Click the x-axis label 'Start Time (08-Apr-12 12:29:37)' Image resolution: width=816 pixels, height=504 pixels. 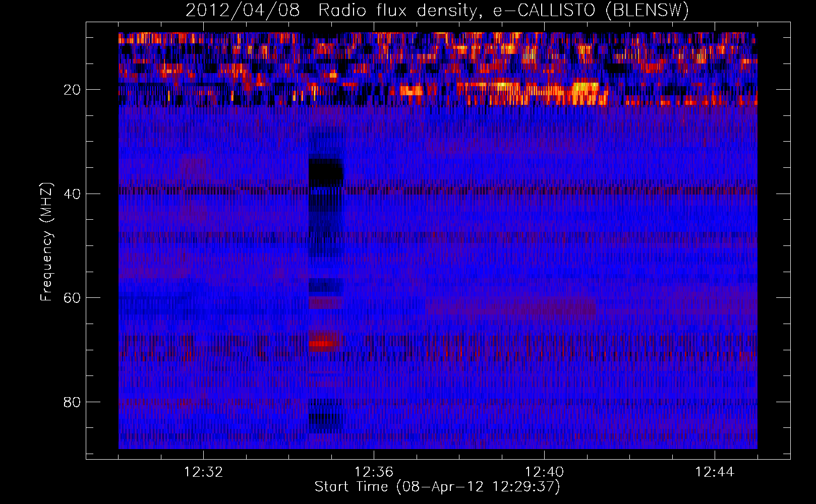pos(437,487)
